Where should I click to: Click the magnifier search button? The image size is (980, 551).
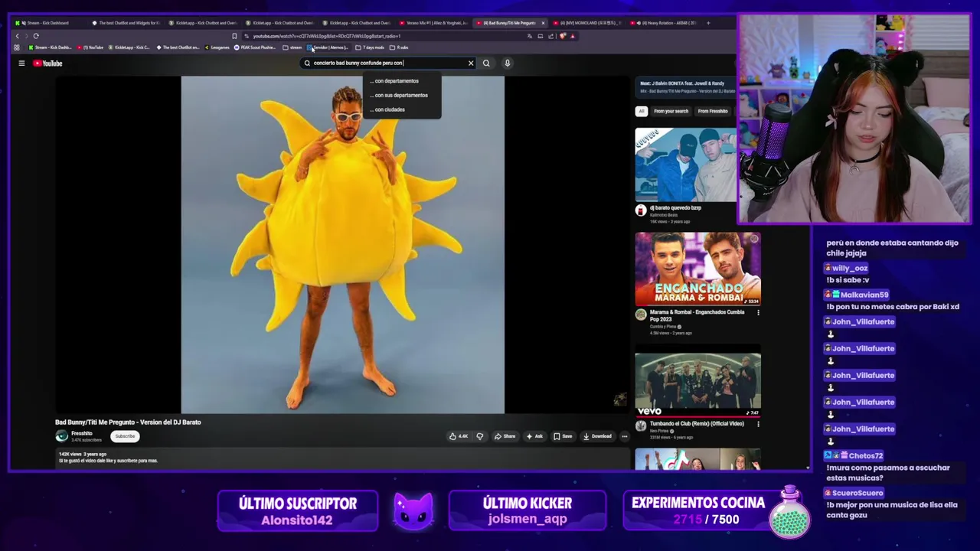486,64
